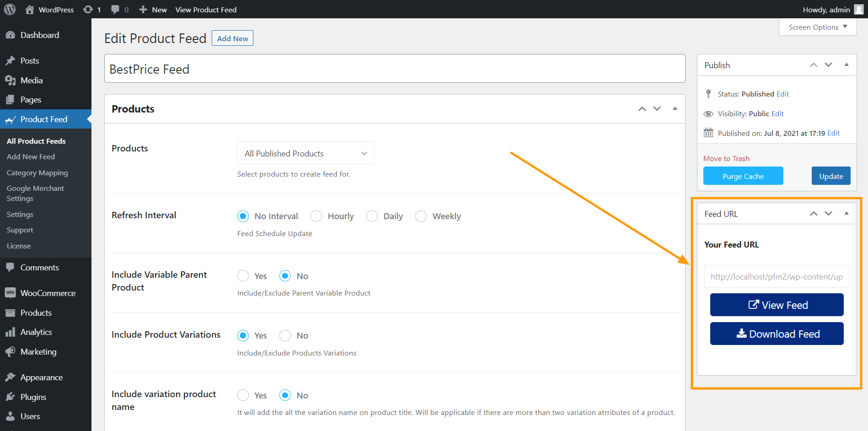Open Google Merchant Settings submenu item
The image size is (868, 431).
[x=35, y=193]
